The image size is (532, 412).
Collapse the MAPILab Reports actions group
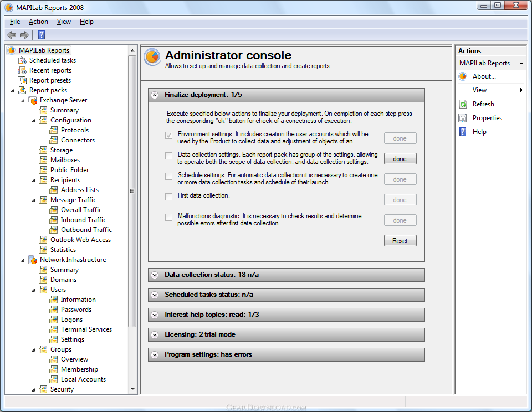click(521, 64)
